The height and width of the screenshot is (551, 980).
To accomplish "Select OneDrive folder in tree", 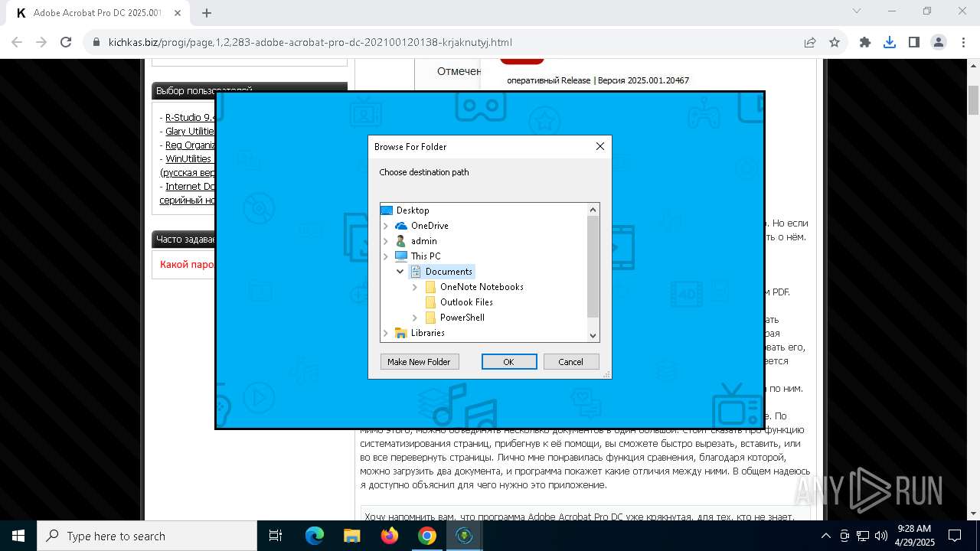I will click(x=430, y=226).
